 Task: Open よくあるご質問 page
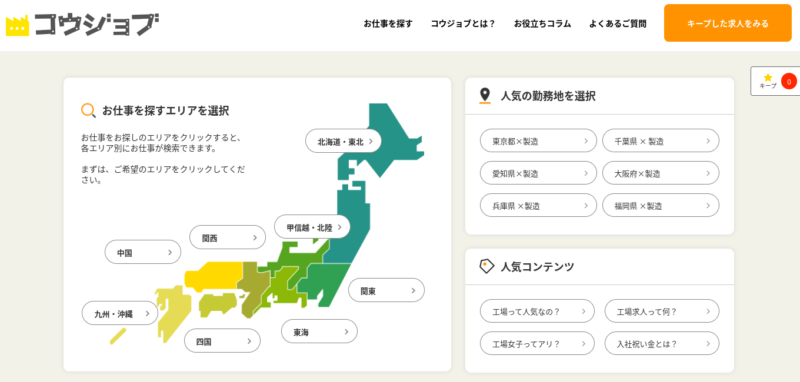click(617, 23)
